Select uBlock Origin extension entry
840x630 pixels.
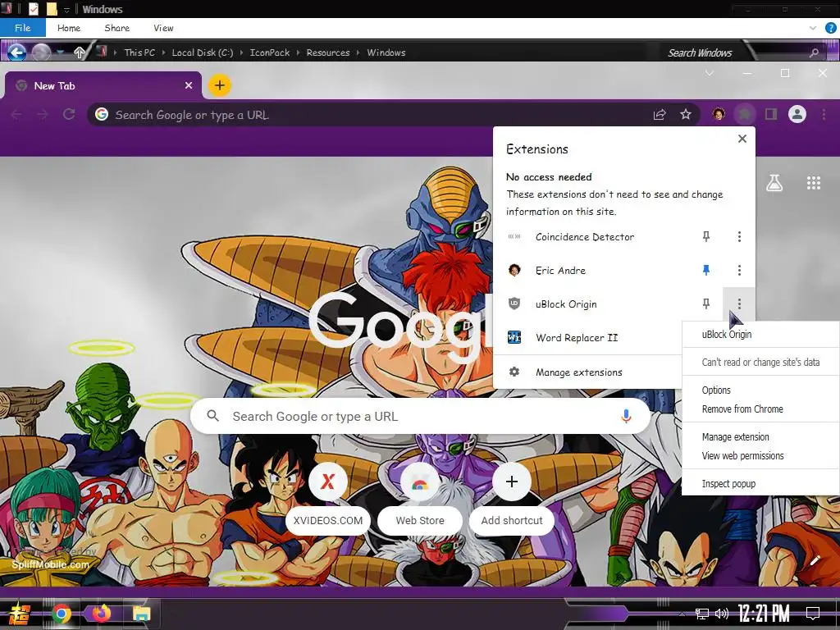(566, 304)
